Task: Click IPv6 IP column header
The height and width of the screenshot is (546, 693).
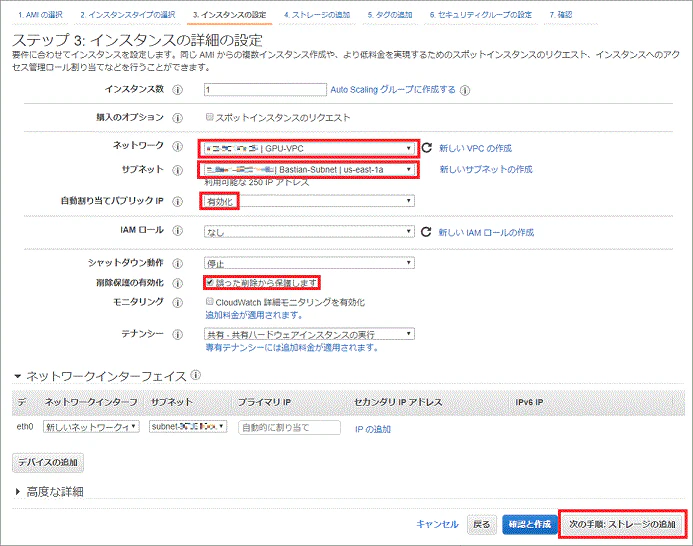Action: [529, 402]
